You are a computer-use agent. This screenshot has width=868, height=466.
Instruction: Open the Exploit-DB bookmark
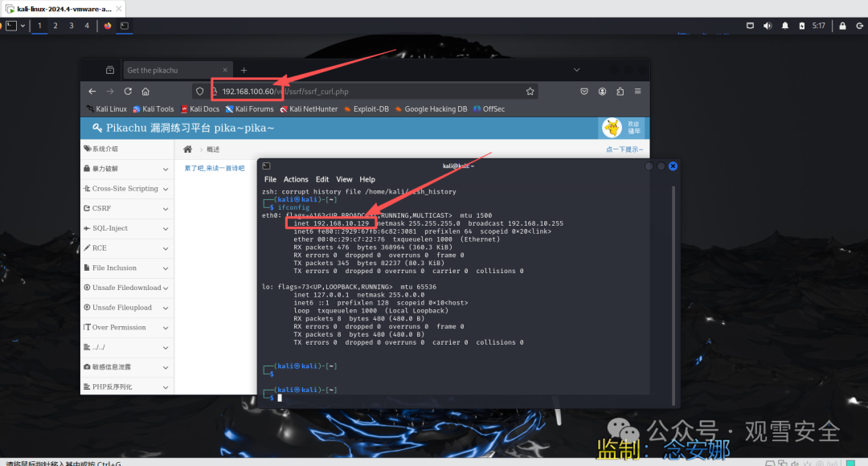pyautogui.click(x=366, y=109)
